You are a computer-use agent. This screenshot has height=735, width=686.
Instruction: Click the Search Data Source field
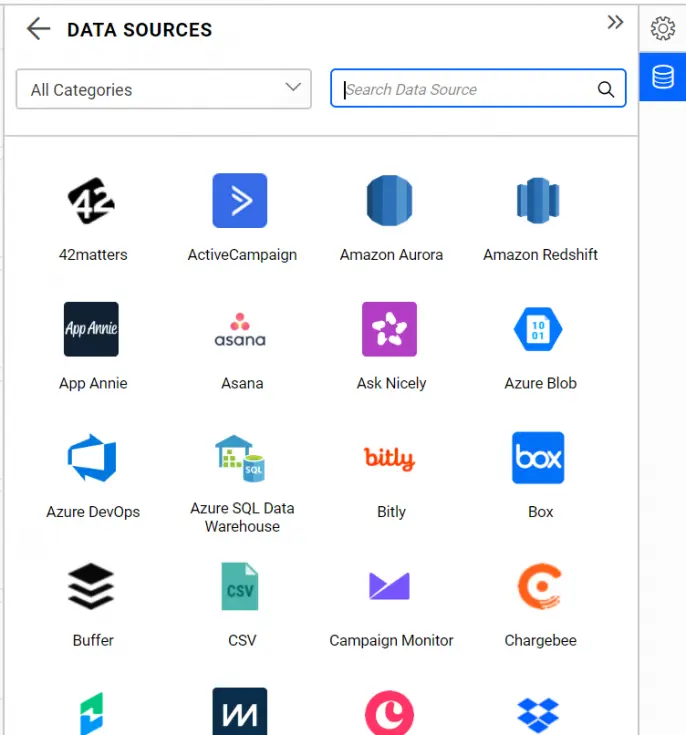[x=468, y=89]
